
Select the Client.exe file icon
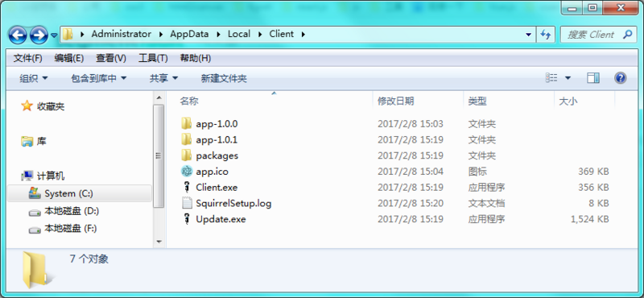(187, 187)
